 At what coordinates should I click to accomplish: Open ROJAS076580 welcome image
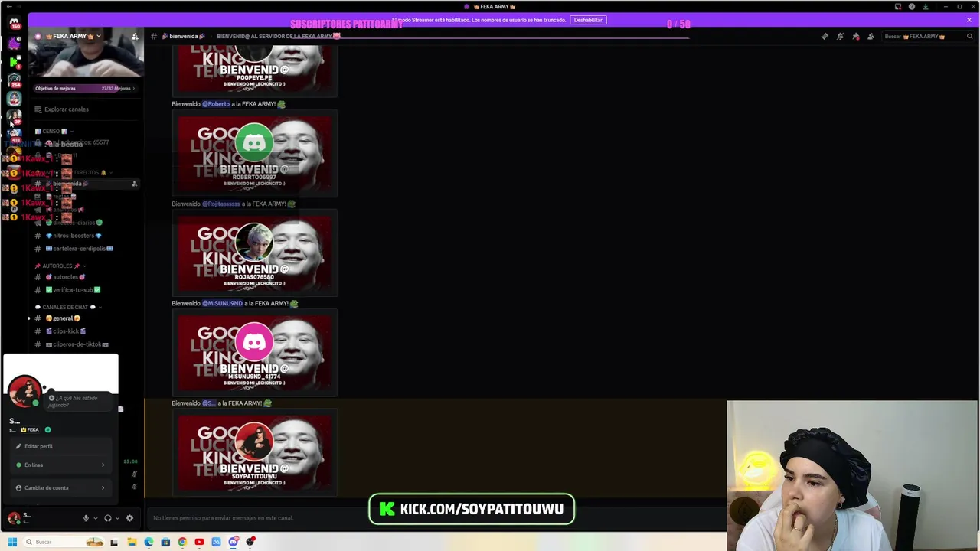click(x=254, y=253)
